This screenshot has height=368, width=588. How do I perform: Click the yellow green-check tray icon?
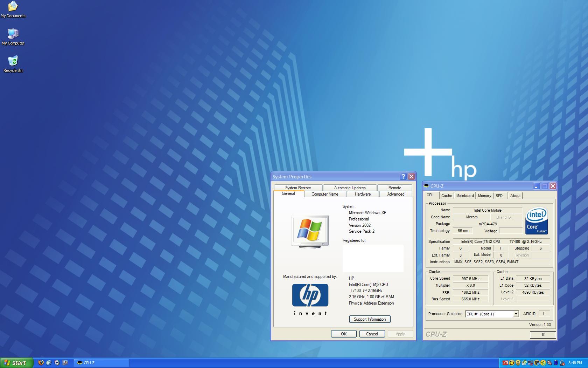[x=543, y=363]
